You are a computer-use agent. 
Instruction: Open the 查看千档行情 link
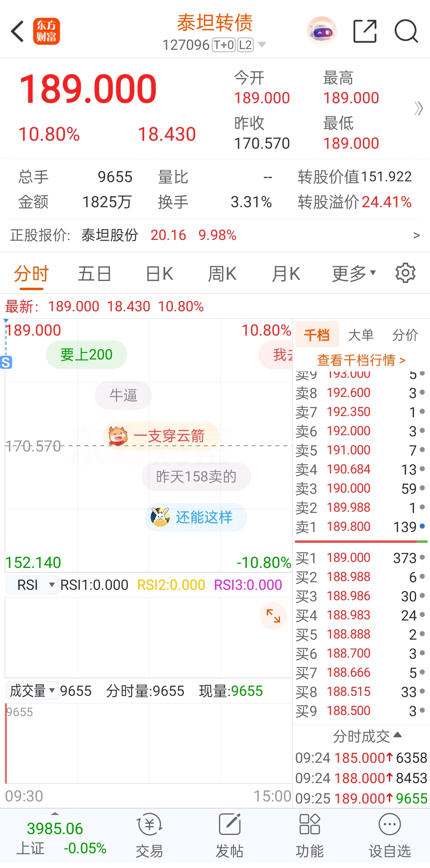pos(361,360)
